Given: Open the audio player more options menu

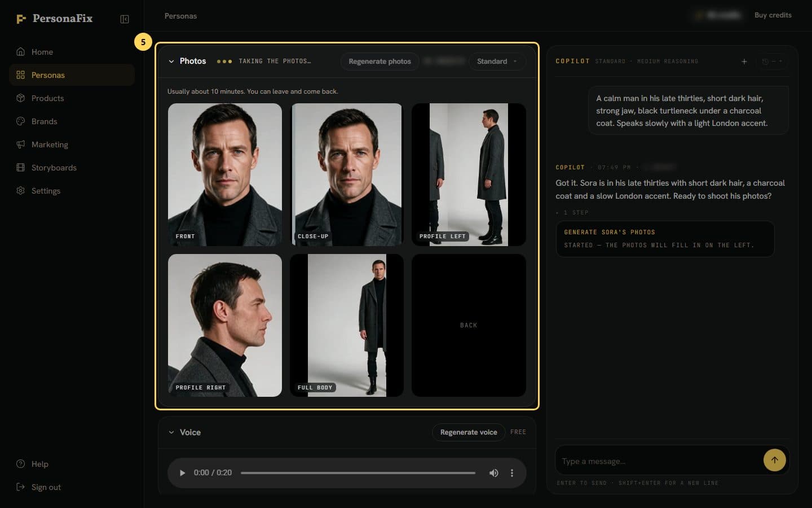Looking at the screenshot, I should click(512, 473).
